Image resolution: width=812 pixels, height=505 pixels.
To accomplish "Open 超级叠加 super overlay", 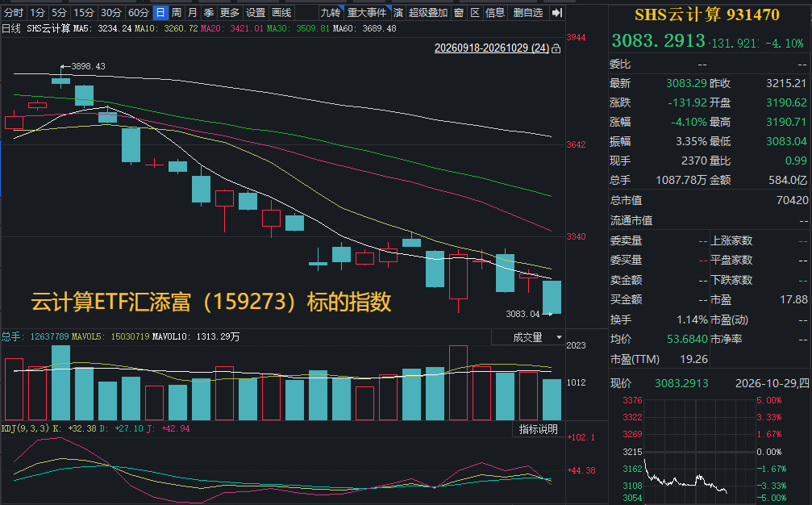I will coord(427,12).
